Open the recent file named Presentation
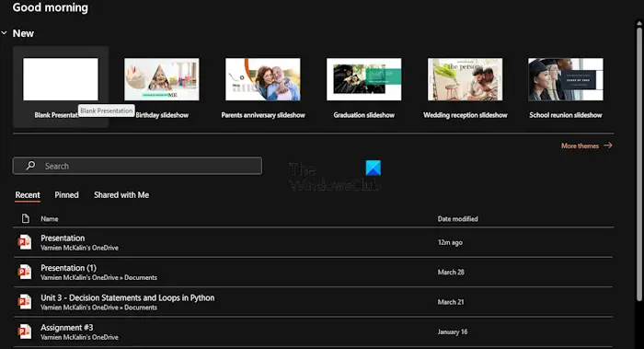The image size is (644, 349). coord(313,242)
